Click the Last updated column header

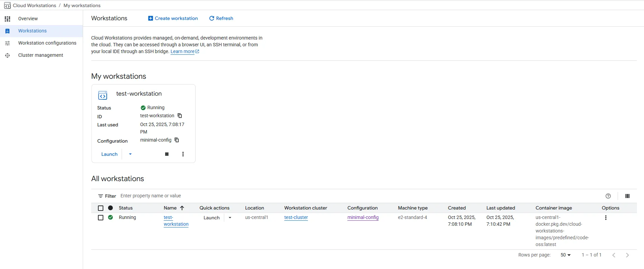point(501,208)
